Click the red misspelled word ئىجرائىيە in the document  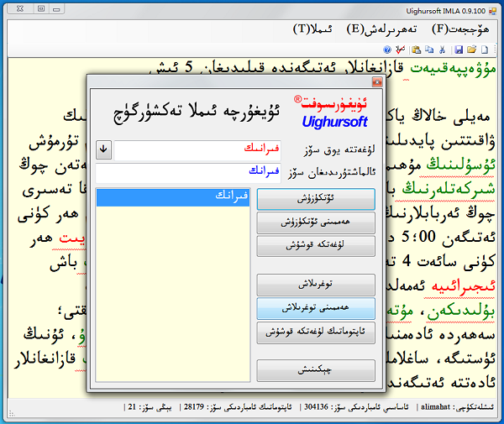[463, 285]
